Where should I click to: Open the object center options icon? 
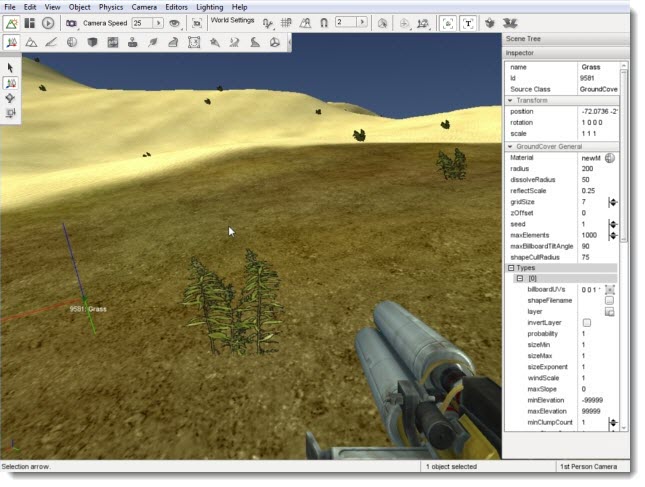click(405, 24)
